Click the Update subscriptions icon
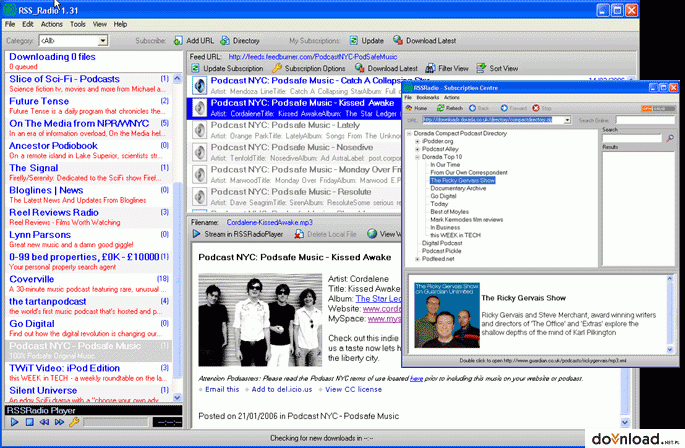This screenshot has height=448, width=685. point(354,41)
